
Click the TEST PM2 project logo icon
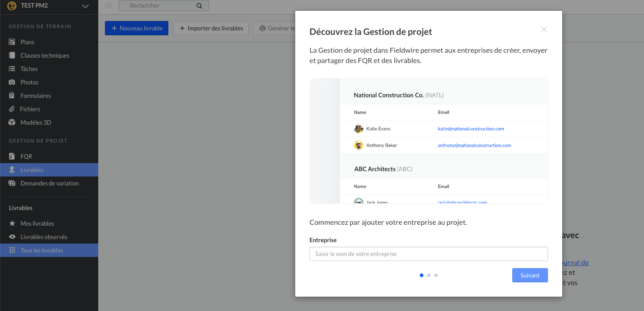click(x=12, y=6)
